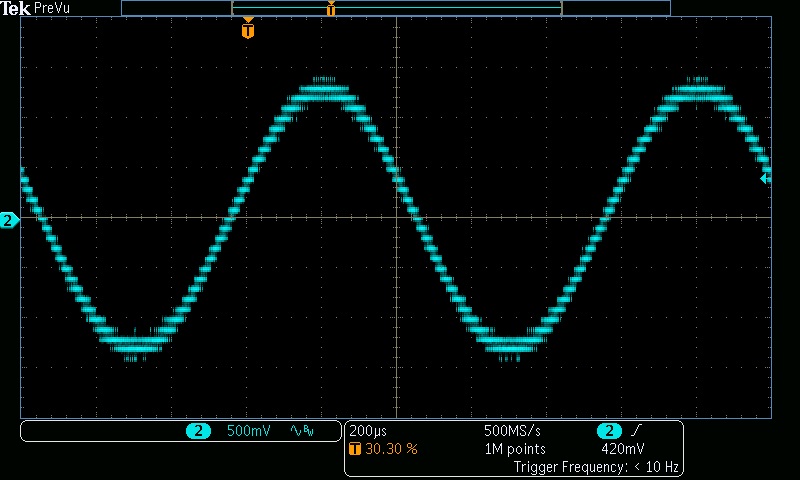Click the 500MS/s sample rate readout
This screenshot has width=800, height=480.
pos(512,431)
